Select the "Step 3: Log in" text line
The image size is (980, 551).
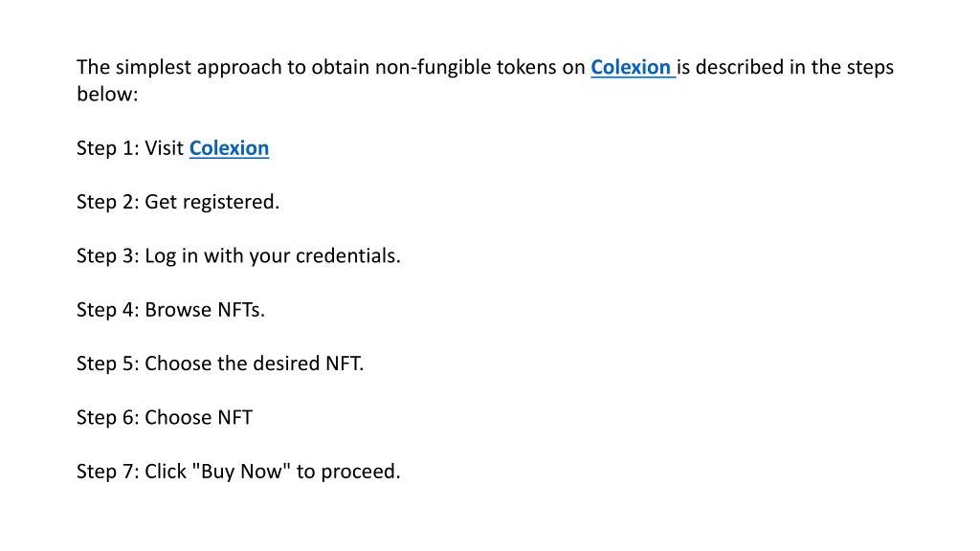tap(238, 256)
